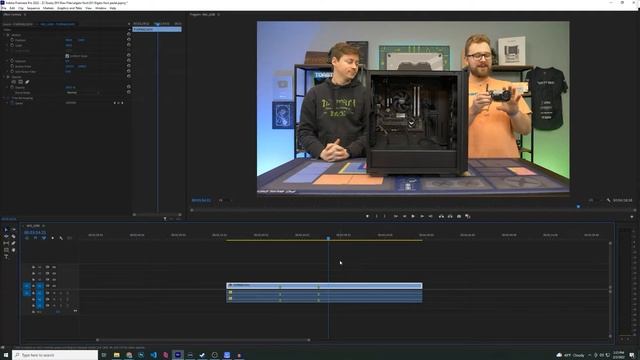This screenshot has height=360, width=640.
Task: Open the File menu
Action: pyautogui.click(x=4, y=8)
